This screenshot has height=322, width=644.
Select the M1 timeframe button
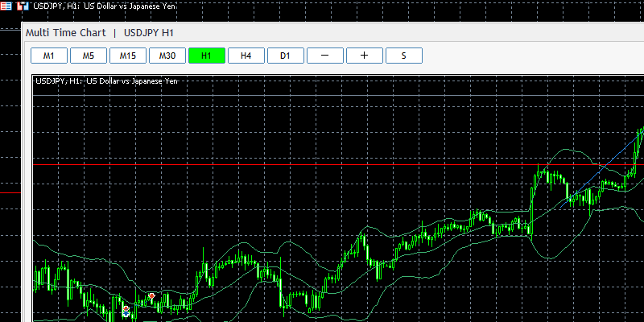click(49, 56)
